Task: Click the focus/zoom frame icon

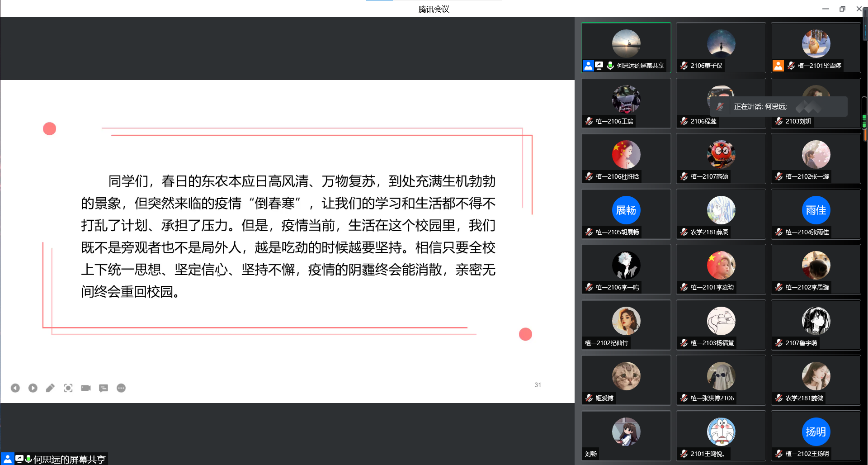Action: [x=68, y=388]
